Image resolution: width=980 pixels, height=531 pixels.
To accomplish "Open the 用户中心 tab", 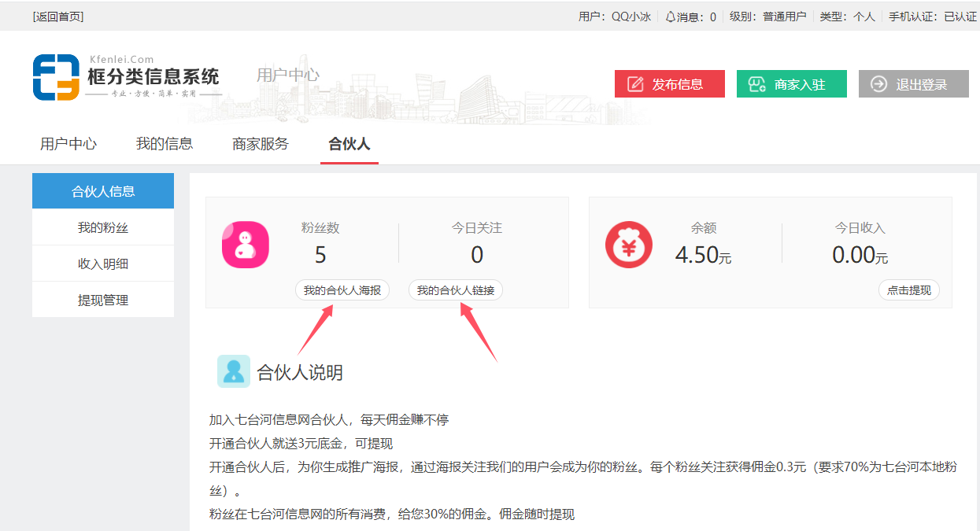I will [x=68, y=144].
